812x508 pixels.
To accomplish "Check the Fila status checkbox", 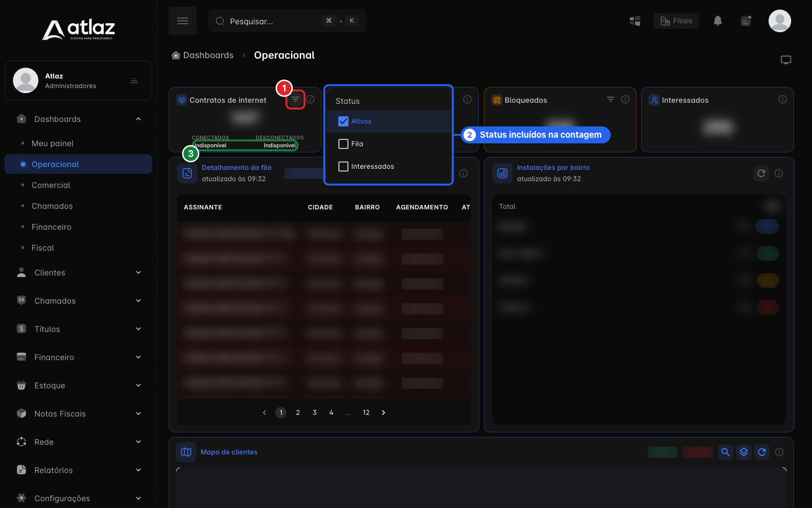I will (x=343, y=144).
